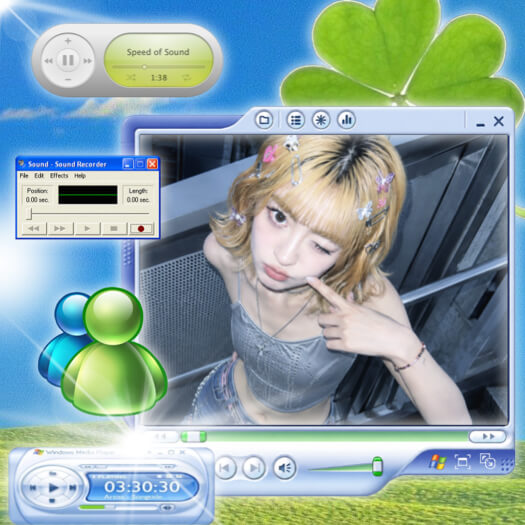This screenshot has height=525, width=525.
Task: Pause the Speed of Sound track
Action: click(68, 60)
